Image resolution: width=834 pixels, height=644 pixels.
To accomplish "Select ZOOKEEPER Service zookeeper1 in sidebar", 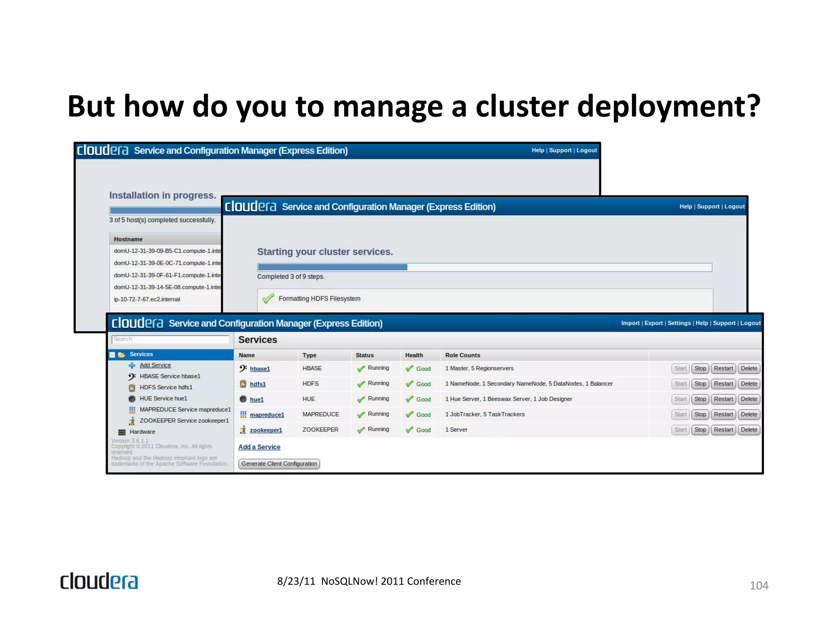I will click(x=184, y=421).
